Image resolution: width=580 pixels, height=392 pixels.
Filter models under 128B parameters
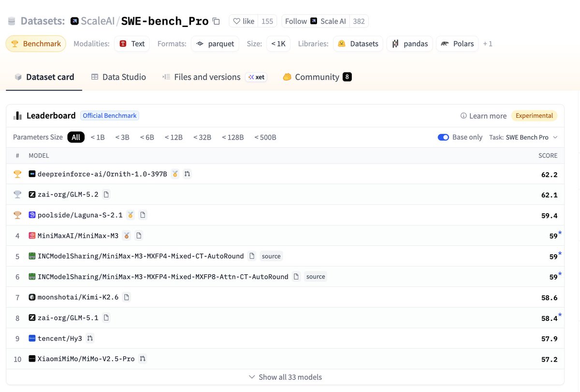pos(233,137)
